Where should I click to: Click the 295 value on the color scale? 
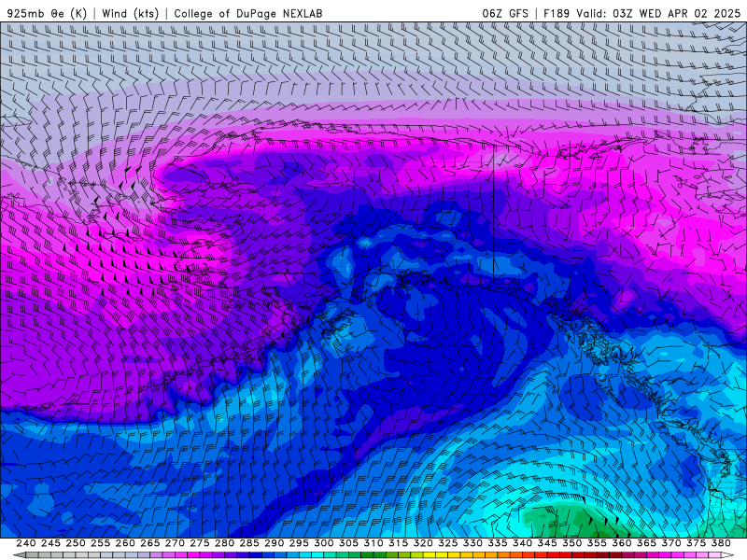299,543
